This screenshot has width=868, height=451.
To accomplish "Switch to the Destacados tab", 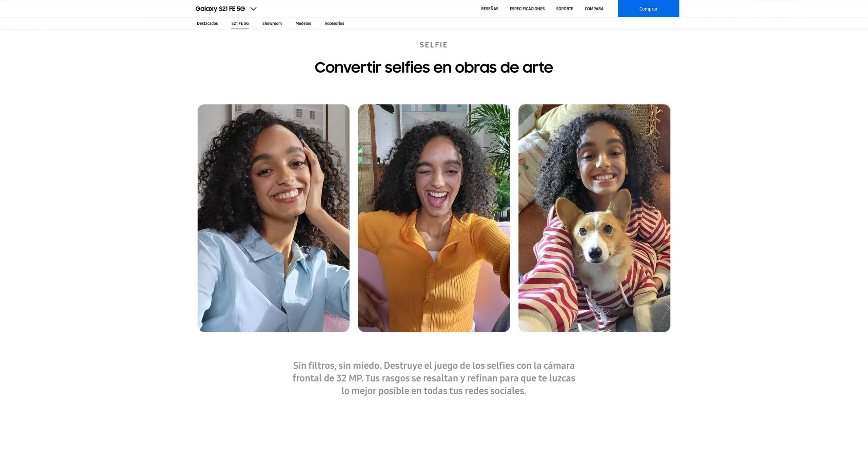I will [x=207, y=23].
